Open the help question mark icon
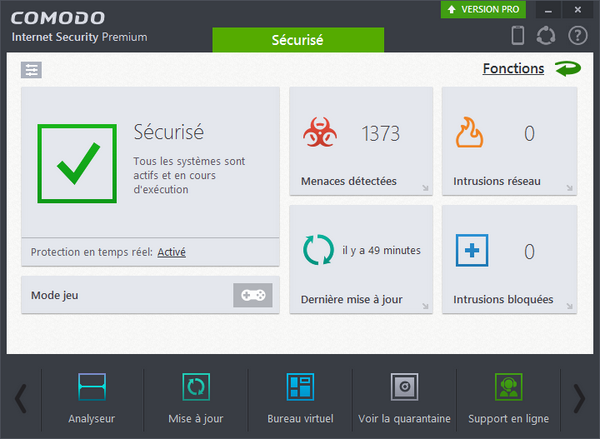This screenshot has height=439, width=600. pyautogui.click(x=577, y=36)
